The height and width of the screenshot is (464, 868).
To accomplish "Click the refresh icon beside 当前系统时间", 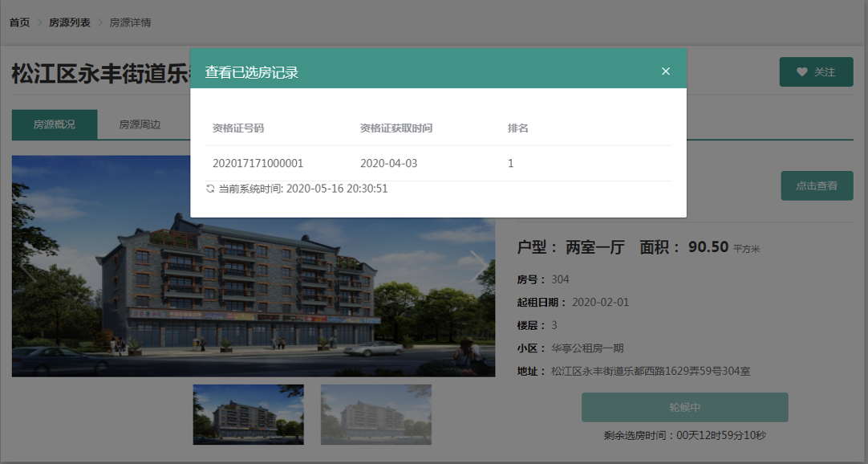I will pyautogui.click(x=210, y=189).
